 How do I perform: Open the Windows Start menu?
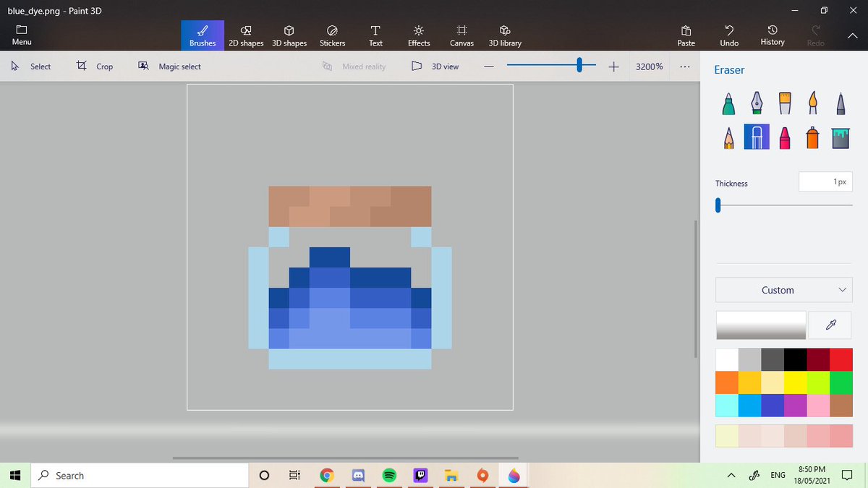(14, 476)
